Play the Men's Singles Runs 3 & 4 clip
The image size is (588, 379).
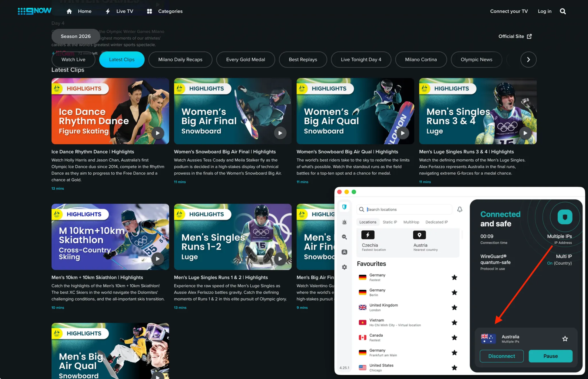tap(525, 133)
